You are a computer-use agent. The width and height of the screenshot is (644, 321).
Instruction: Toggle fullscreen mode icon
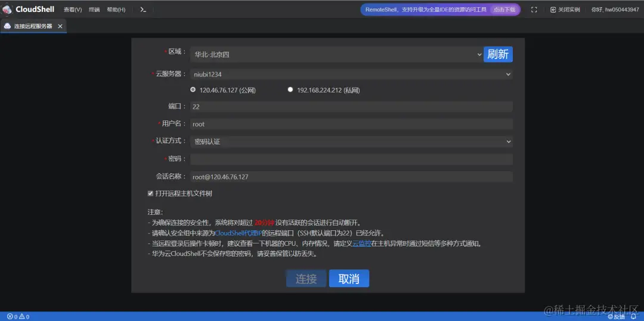click(534, 10)
